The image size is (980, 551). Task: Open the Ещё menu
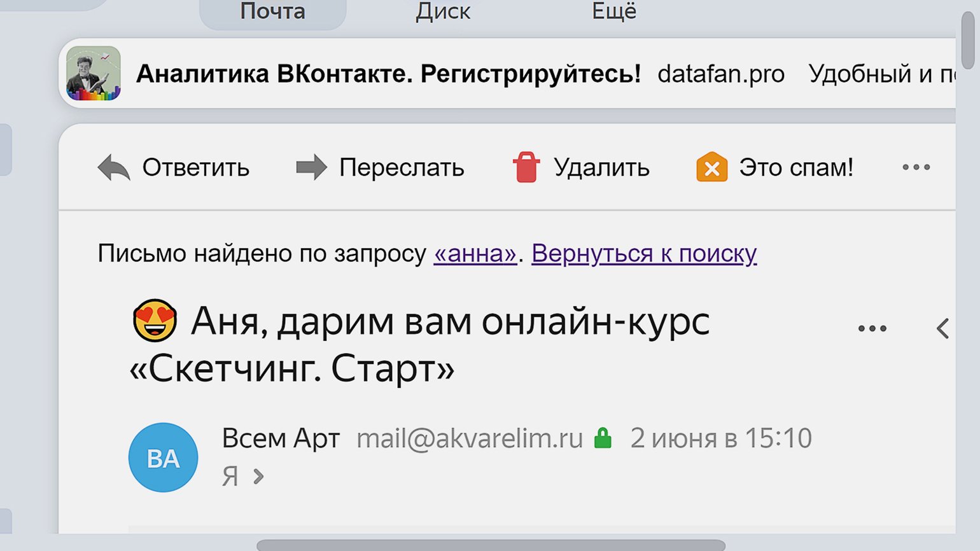613,11
